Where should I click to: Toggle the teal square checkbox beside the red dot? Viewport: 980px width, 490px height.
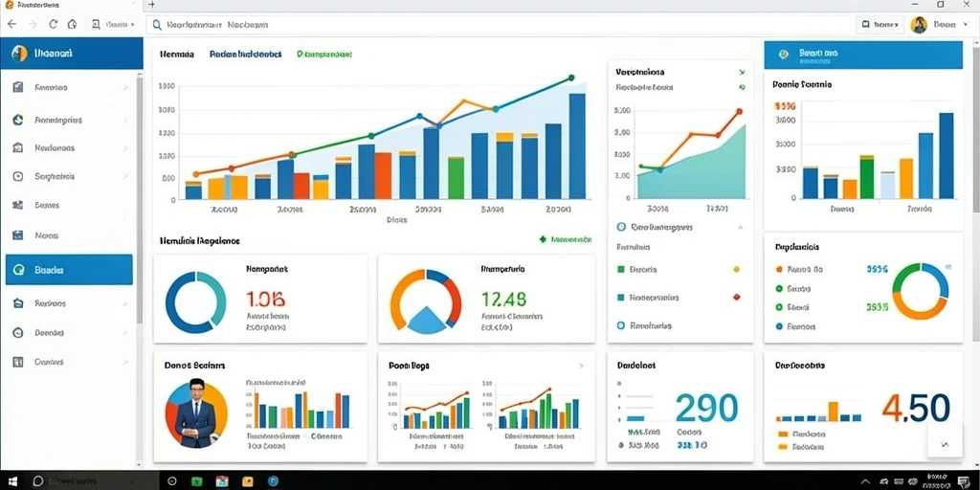620,298
